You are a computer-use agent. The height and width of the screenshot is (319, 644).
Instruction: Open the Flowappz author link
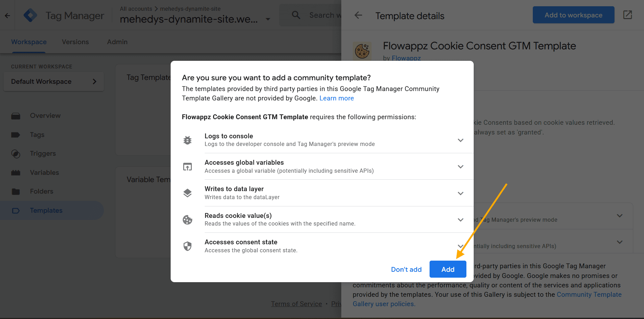coord(406,58)
